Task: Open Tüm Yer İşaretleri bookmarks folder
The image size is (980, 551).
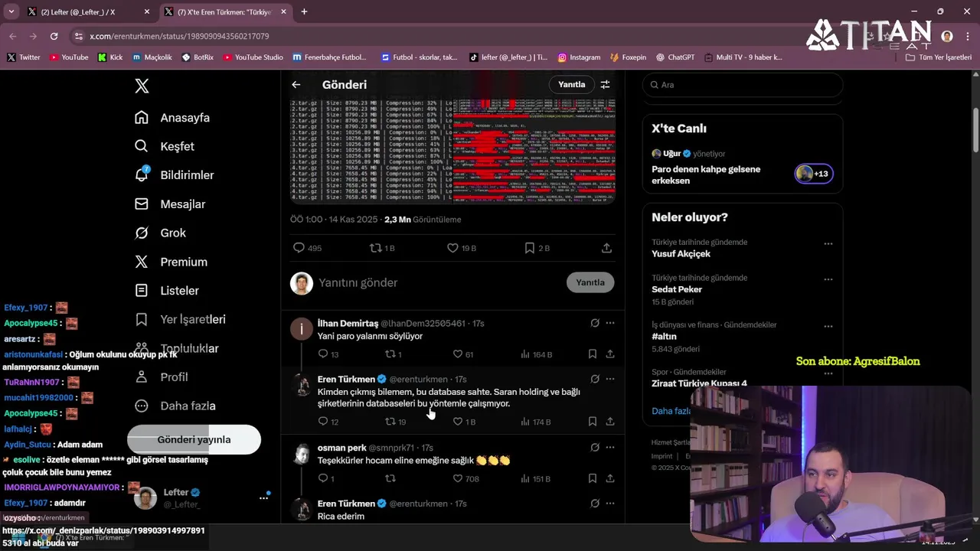Action: pos(939,57)
